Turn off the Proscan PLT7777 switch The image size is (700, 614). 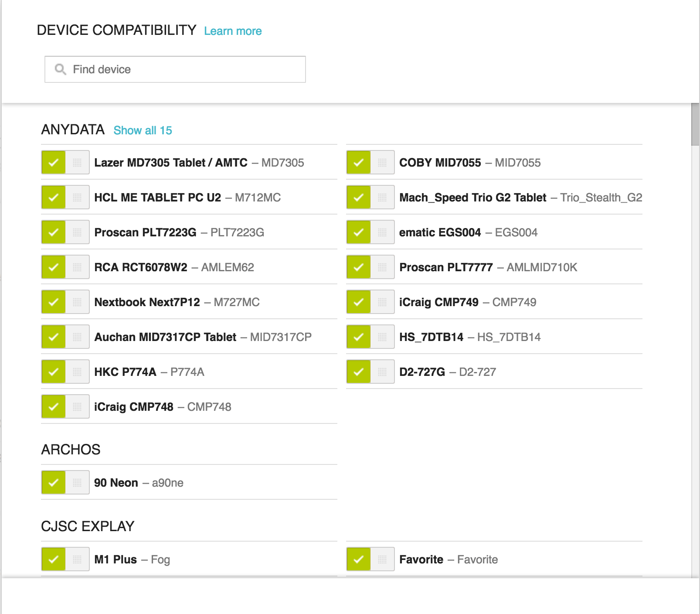click(370, 267)
